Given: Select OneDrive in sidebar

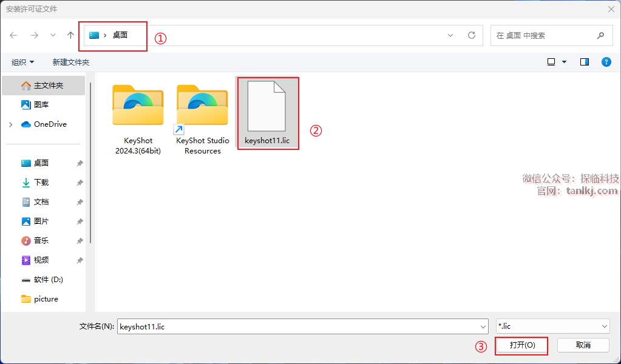Looking at the screenshot, I should click(x=44, y=124).
